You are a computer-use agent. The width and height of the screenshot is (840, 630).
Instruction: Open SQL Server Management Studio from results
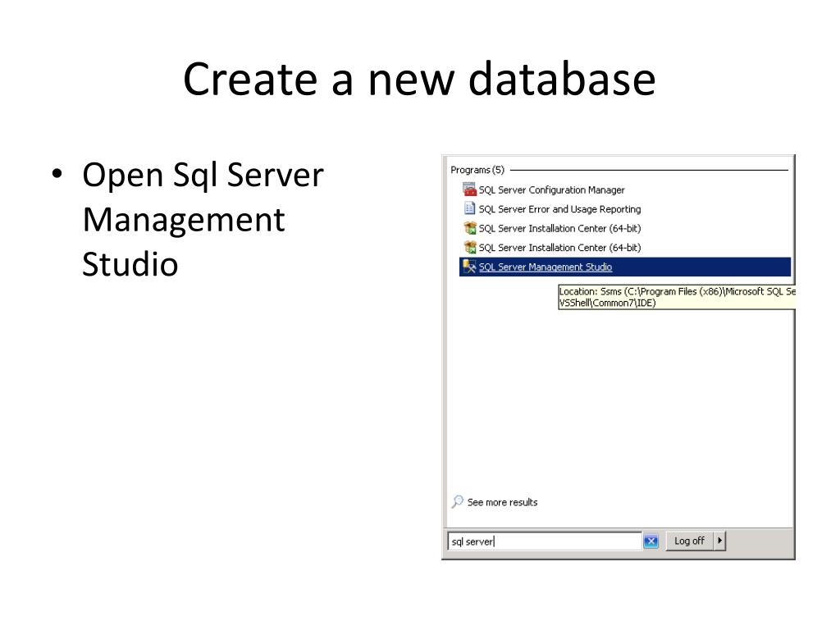(x=624, y=267)
